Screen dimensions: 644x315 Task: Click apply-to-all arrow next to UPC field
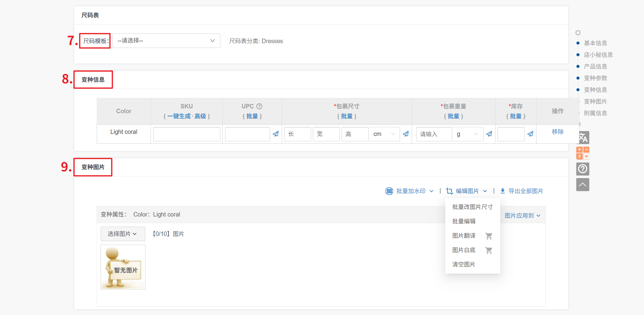276,134
